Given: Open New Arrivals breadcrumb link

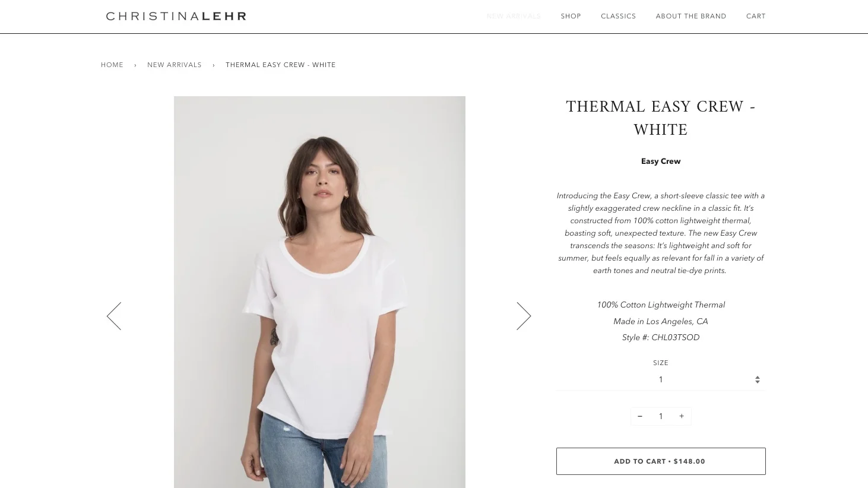Looking at the screenshot, I should [x=175, y=65].
